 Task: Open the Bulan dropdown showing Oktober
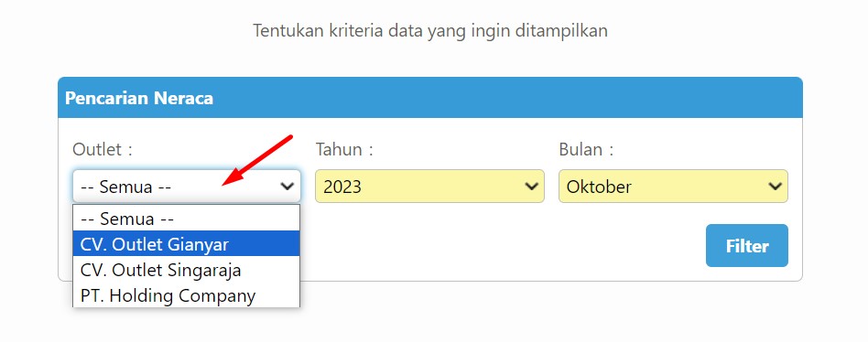pyautogui.click(x=673, y=187)
